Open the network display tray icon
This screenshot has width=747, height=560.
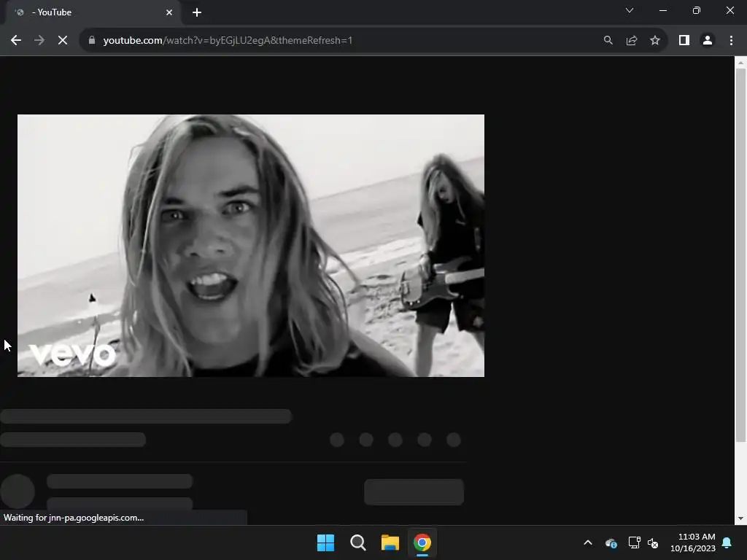[634, 542]
